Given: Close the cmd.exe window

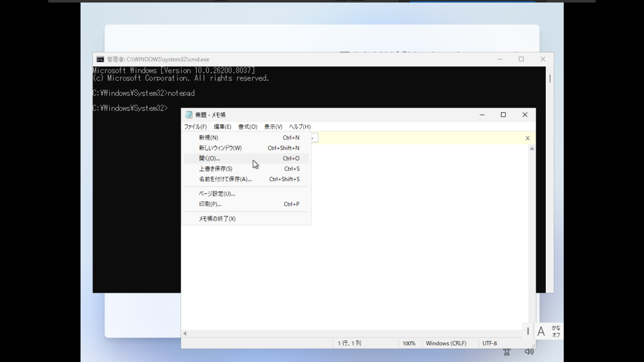Looking at the screenshot, I should 543,59.
